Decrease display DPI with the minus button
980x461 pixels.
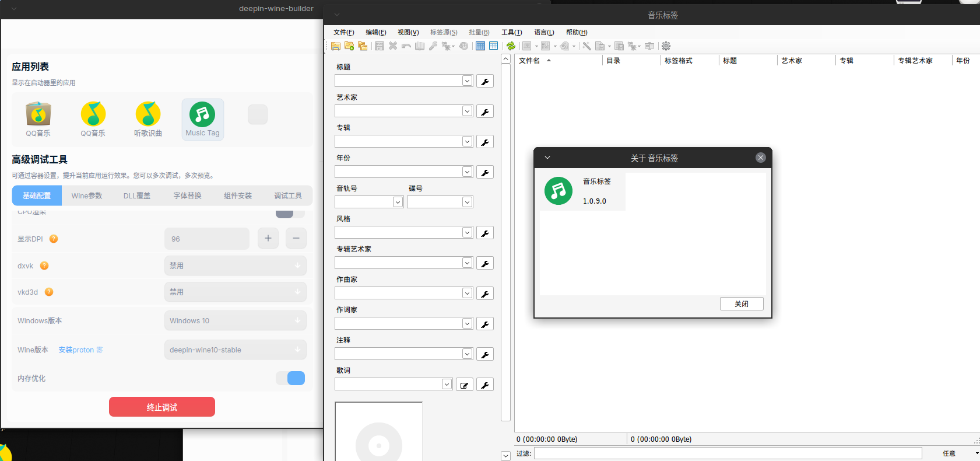point(296,238)
